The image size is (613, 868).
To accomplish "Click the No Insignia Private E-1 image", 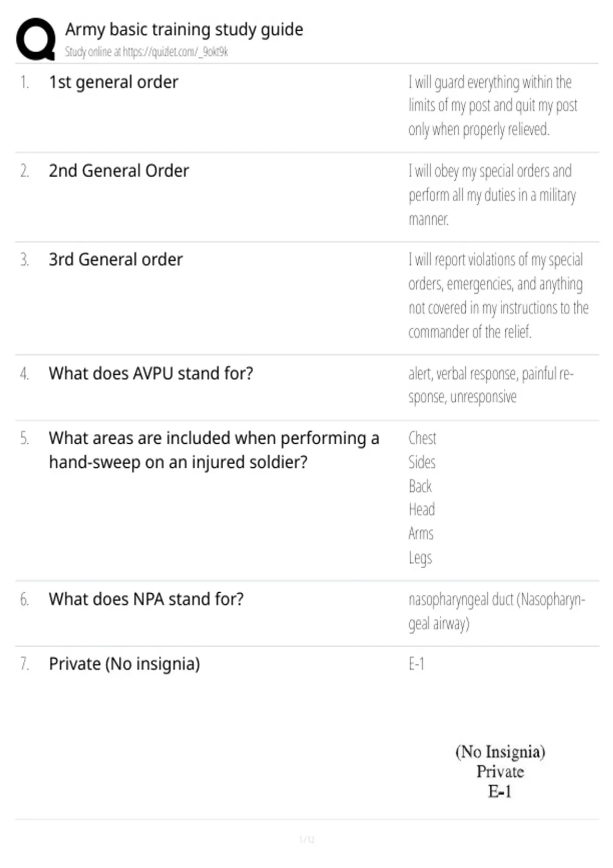I will (x=500, y=771).
